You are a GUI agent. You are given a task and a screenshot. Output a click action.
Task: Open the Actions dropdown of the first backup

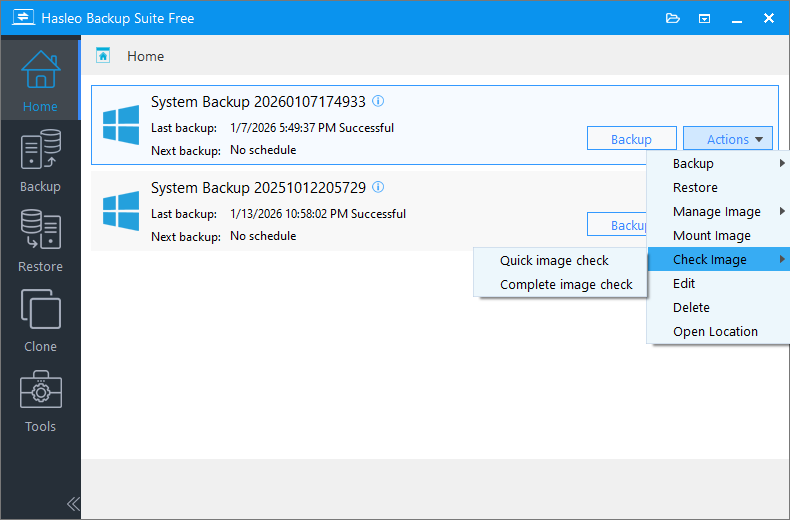tap(728, 139)
